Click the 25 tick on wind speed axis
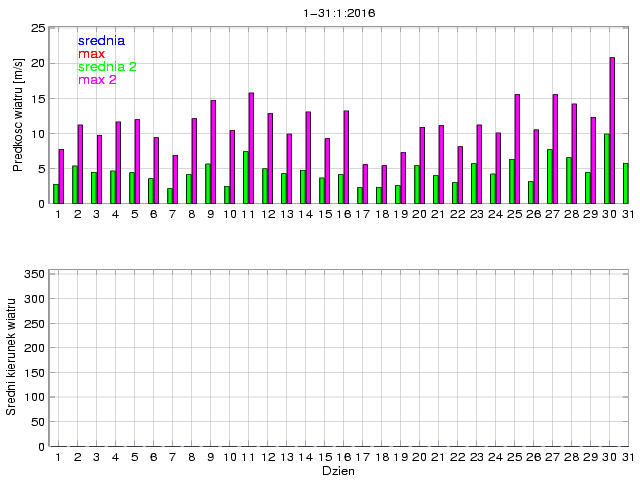Viewport: 640px width, 480px height. (39, 28)
